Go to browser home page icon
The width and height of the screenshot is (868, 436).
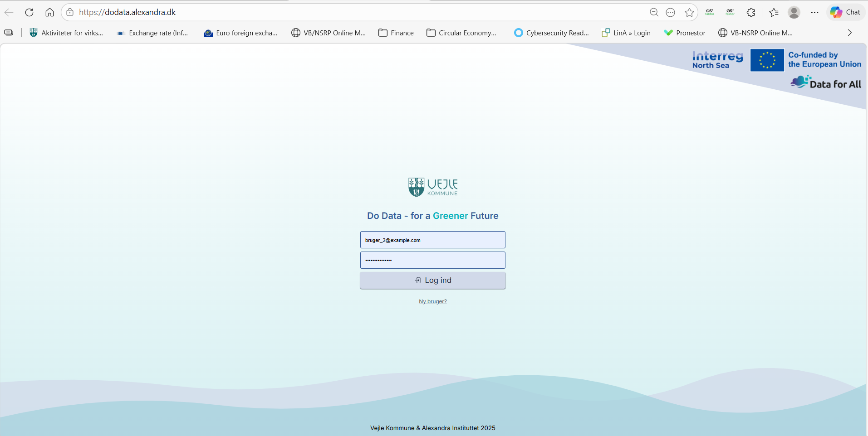click(49, 12)
